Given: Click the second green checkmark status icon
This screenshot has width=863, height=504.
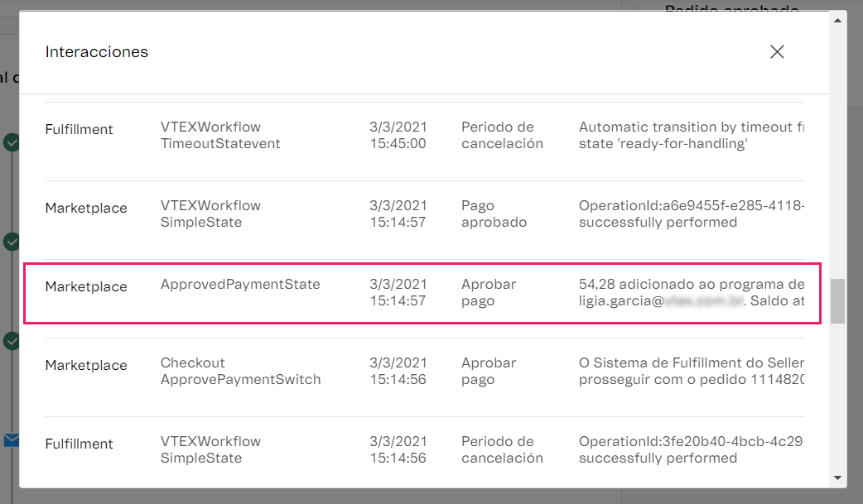Looking at the screenshot, I should coord(12,242).
